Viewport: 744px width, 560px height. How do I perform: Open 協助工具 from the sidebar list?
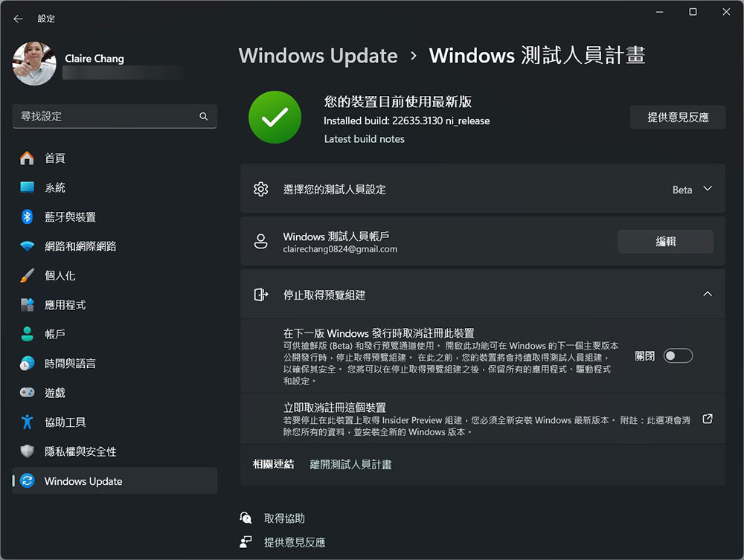[115, 422]
